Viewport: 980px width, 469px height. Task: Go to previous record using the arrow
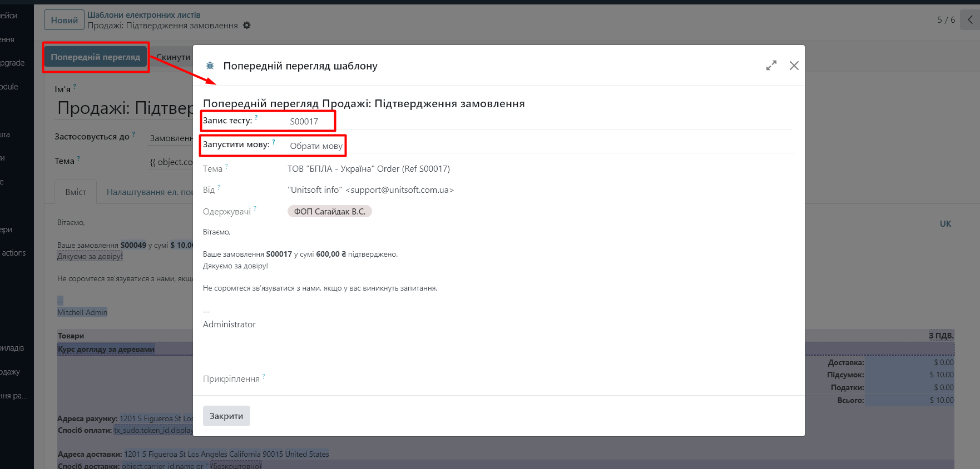pyautogui.click(x=970, y=20)
